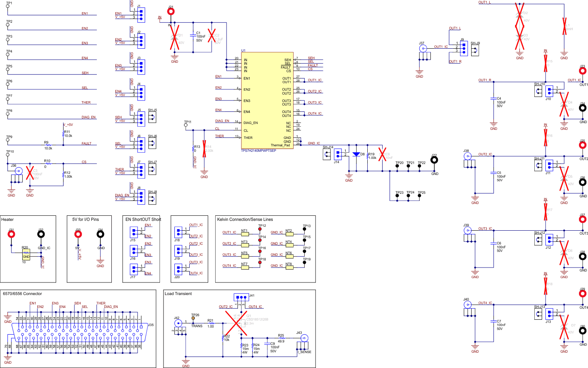Select the R25 49.9 resistor

pos(281,338)
